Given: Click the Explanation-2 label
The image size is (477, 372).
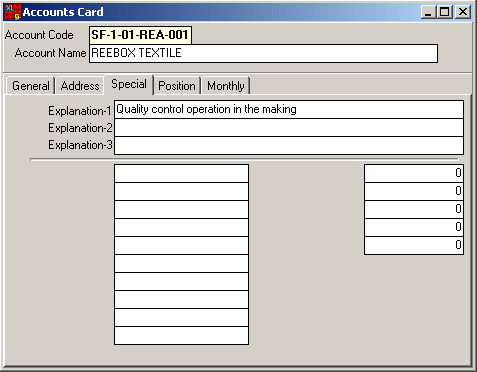Looking at the screenshot, I should [80, 128].
